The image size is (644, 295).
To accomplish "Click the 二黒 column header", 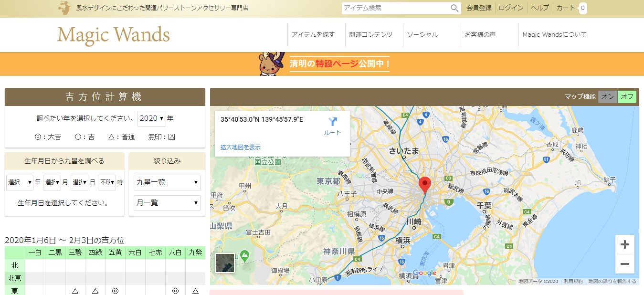I will 55,253.
